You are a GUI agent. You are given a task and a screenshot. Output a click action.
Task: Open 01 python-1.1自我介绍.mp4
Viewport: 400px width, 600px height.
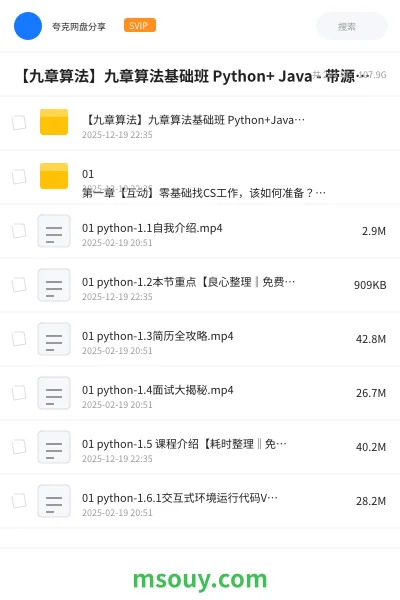point(152,228)
